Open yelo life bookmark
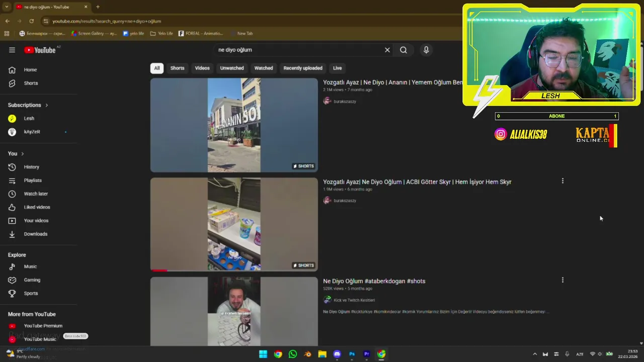Viewport: 644px width, 362px height. [133, 33]
